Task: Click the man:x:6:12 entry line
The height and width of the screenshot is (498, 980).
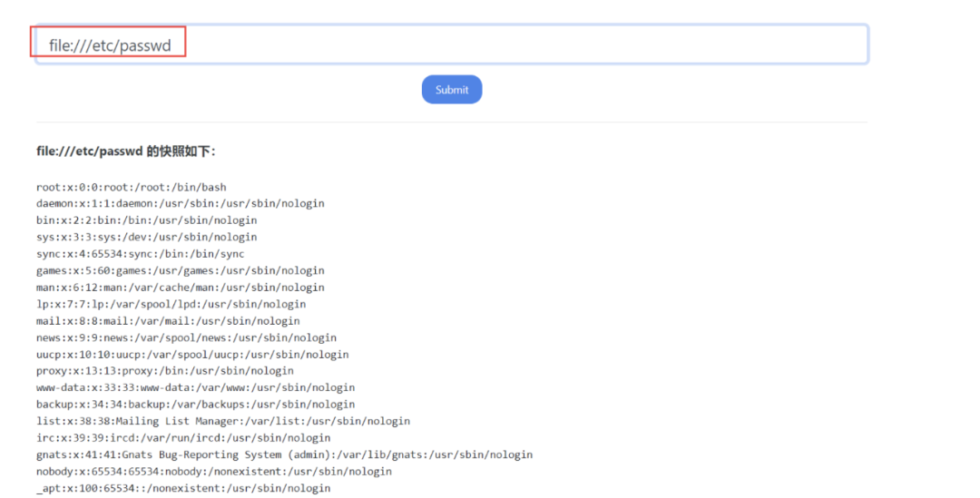Action: [180, 288]
